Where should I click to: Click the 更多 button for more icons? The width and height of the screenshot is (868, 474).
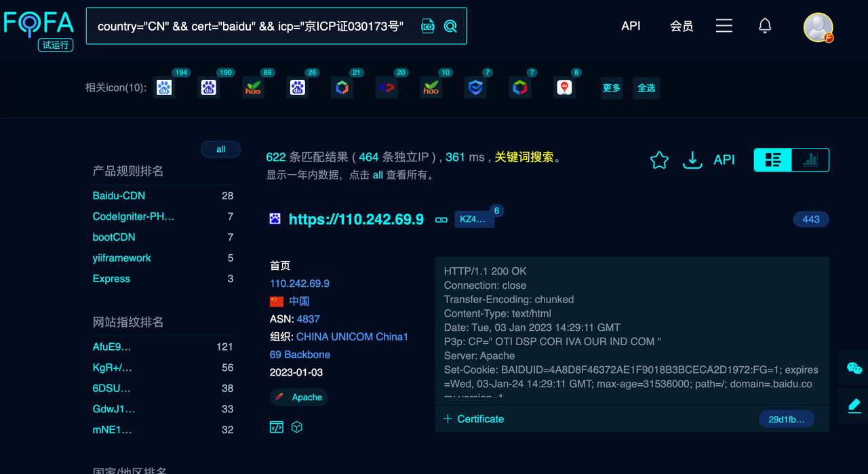point(612,88)
